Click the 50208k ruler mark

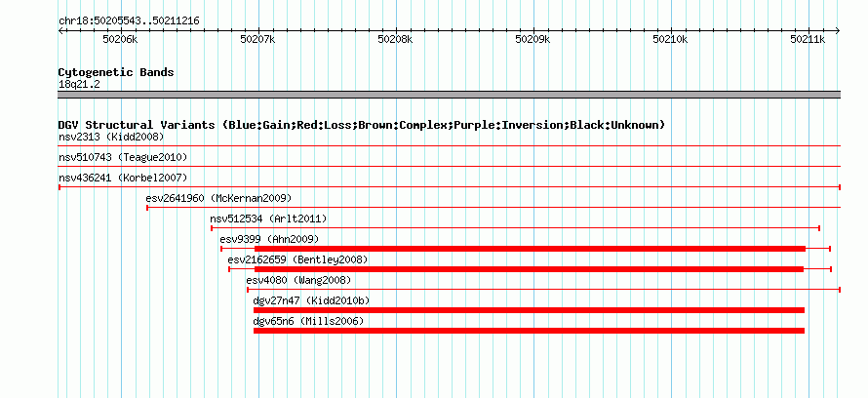395,39
